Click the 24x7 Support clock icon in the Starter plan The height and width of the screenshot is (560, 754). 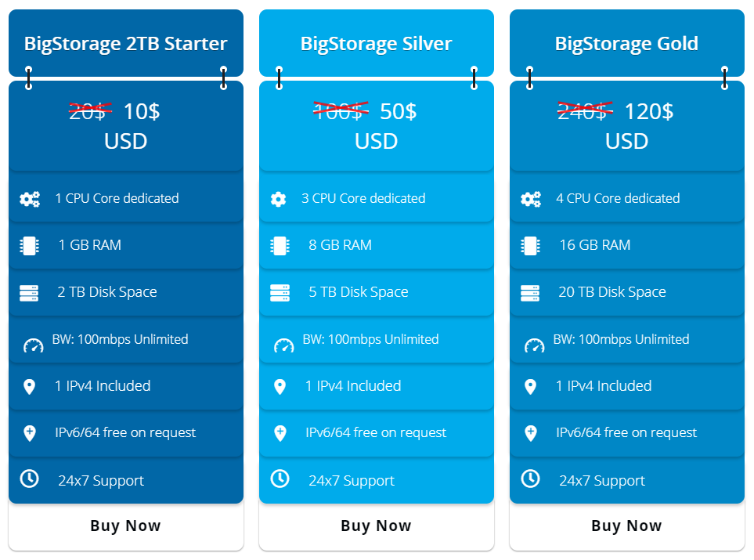[x=29, y=479]
